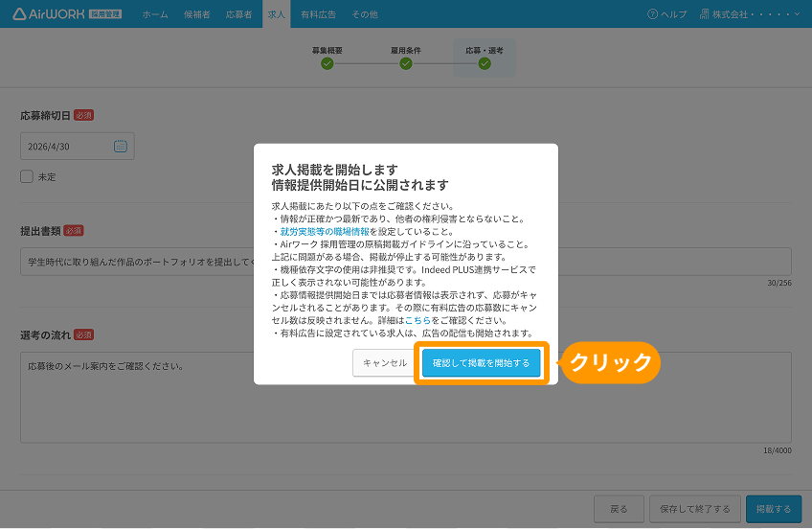This screenshot has height=529, width=812.
Task: Click the 応募締切日 label
Action: click(x=45, y=115)
